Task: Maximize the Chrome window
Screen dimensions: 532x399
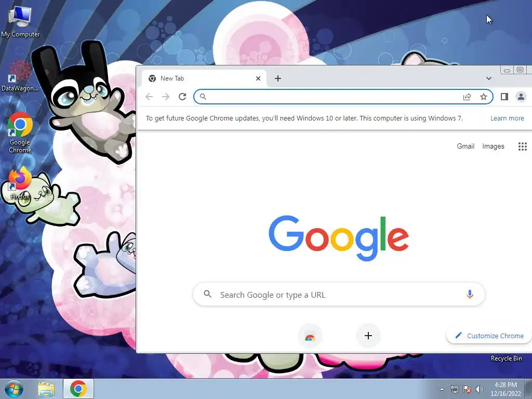Action: (520, 70)
